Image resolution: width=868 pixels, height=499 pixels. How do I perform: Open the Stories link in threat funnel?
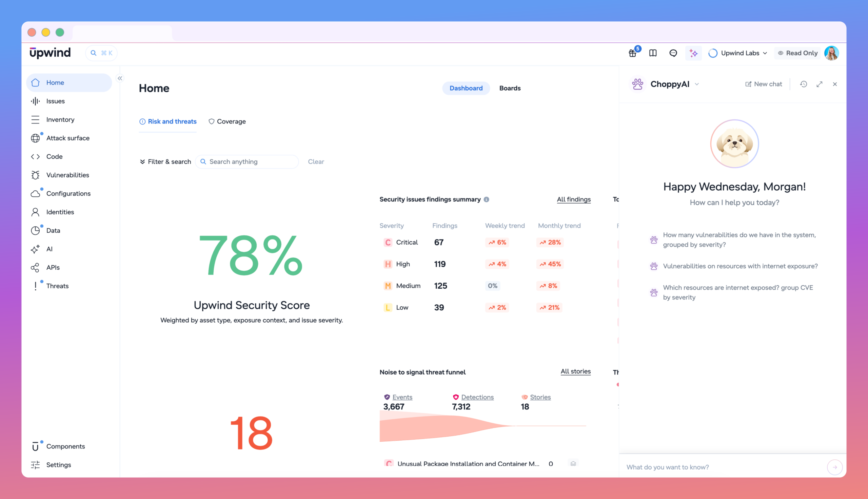(x=540, y=397)
